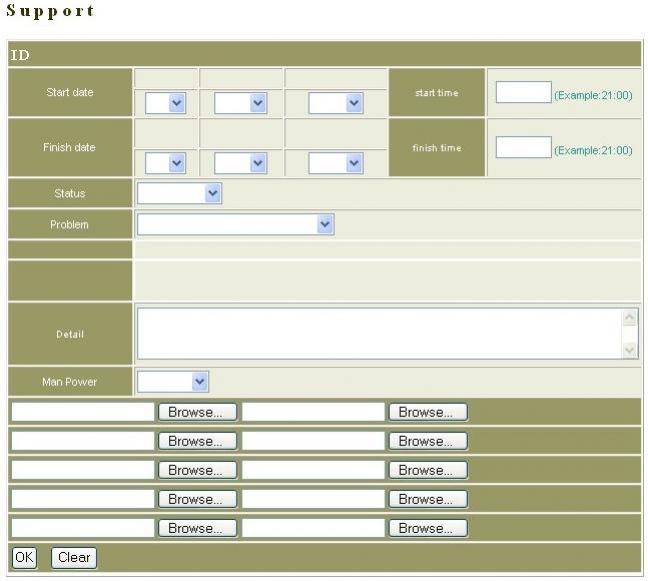The height and width of the screenshot is (581, 648).
Task: Open third Finish date dropdown
Action: pyautogui.click(x=336, y=163)
